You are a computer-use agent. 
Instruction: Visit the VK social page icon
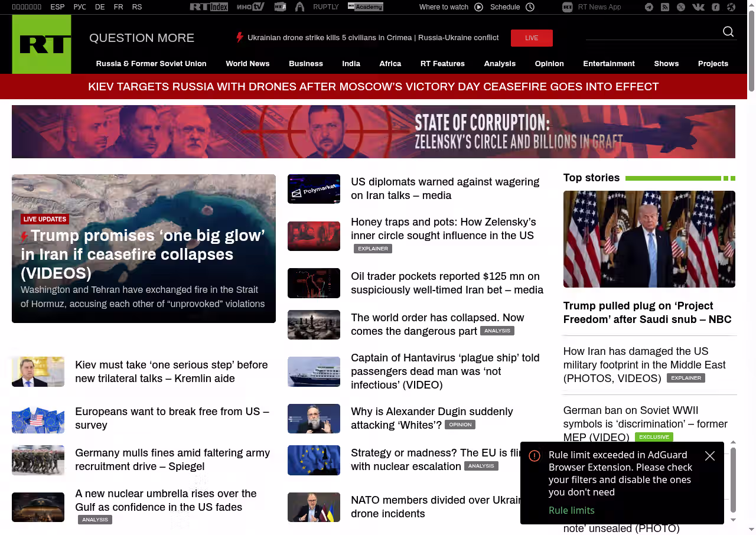[x=698, y=7]
